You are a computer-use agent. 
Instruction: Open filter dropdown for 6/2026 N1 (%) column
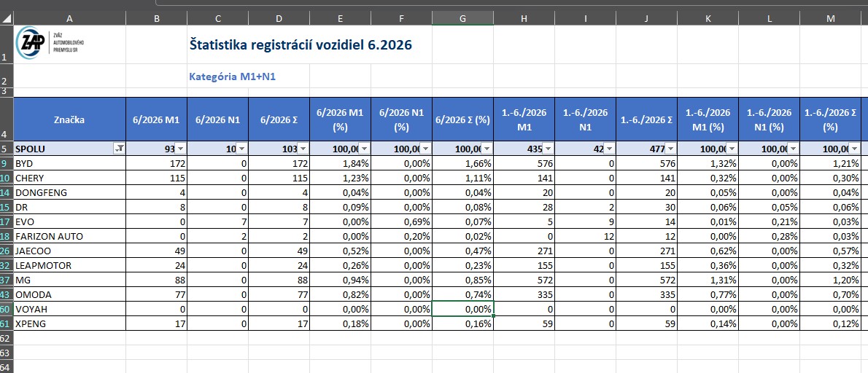[425, 149]
